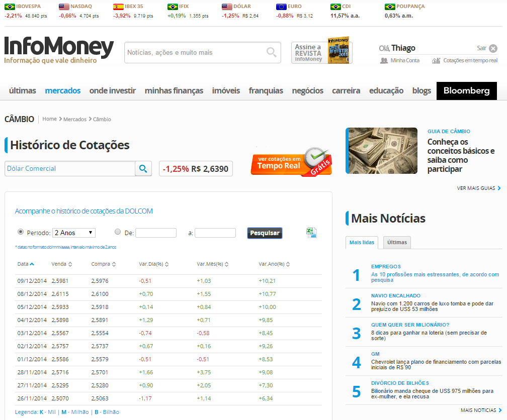Open the Bilionário cheque US$ 975 milhões article

point(433,393)
